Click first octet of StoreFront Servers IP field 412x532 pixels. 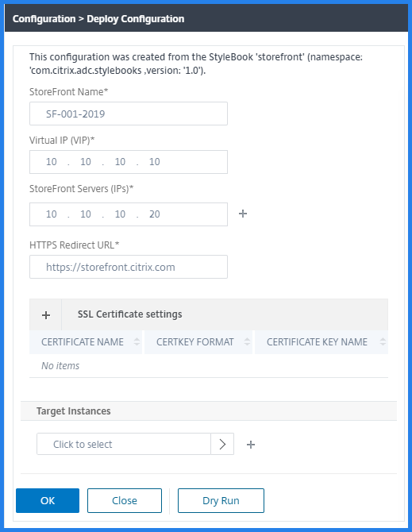pos(52,214)
